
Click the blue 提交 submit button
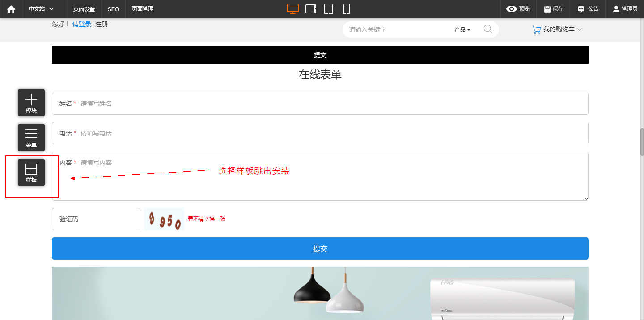(x=320, y=248)
